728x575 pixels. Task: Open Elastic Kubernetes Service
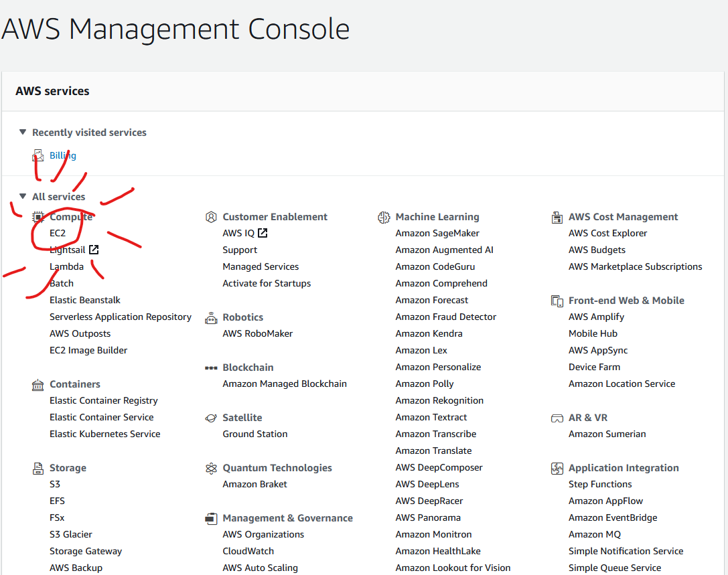click(x=105, y=434)
